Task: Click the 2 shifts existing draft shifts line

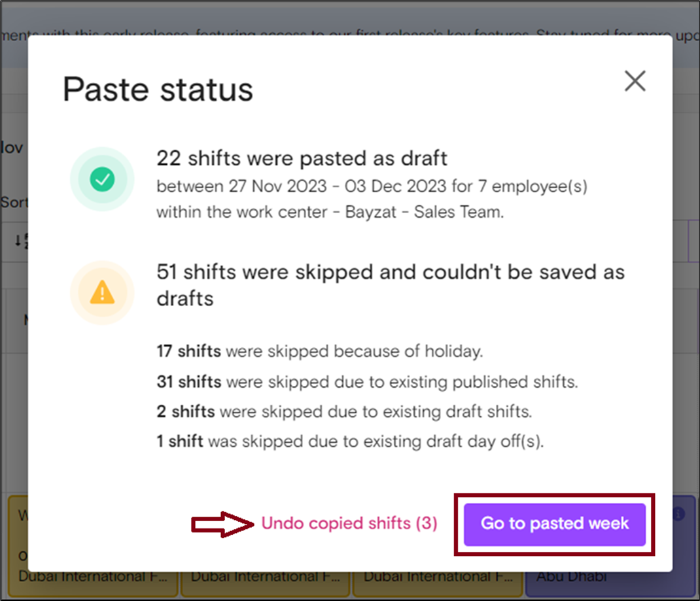Action: [x=344, y=411]
